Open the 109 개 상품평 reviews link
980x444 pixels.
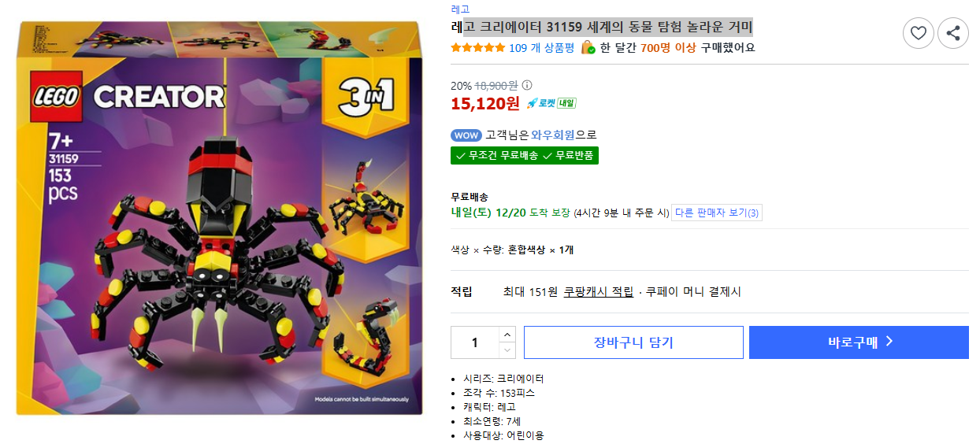(541, 47)
